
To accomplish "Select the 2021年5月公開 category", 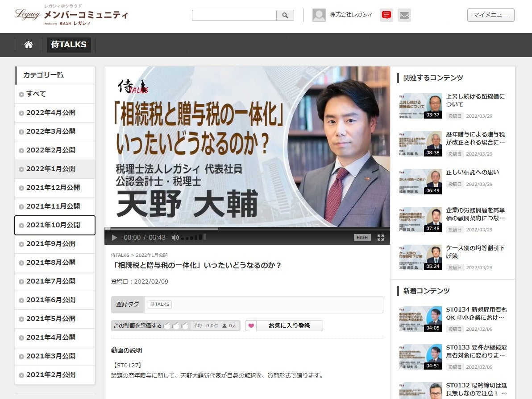I will pos(55,319).
